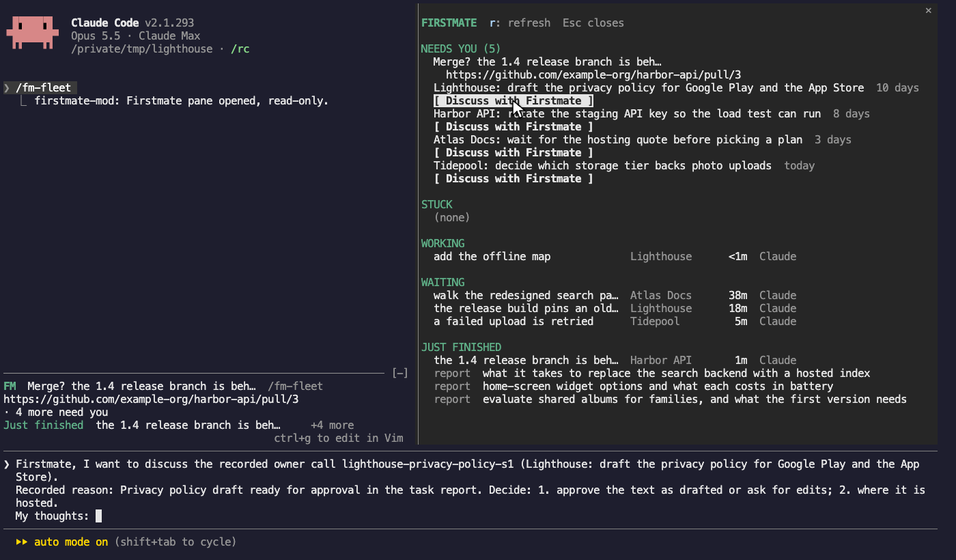Click 'ctrl+g to edit in Vim' hint

point(339,438)
